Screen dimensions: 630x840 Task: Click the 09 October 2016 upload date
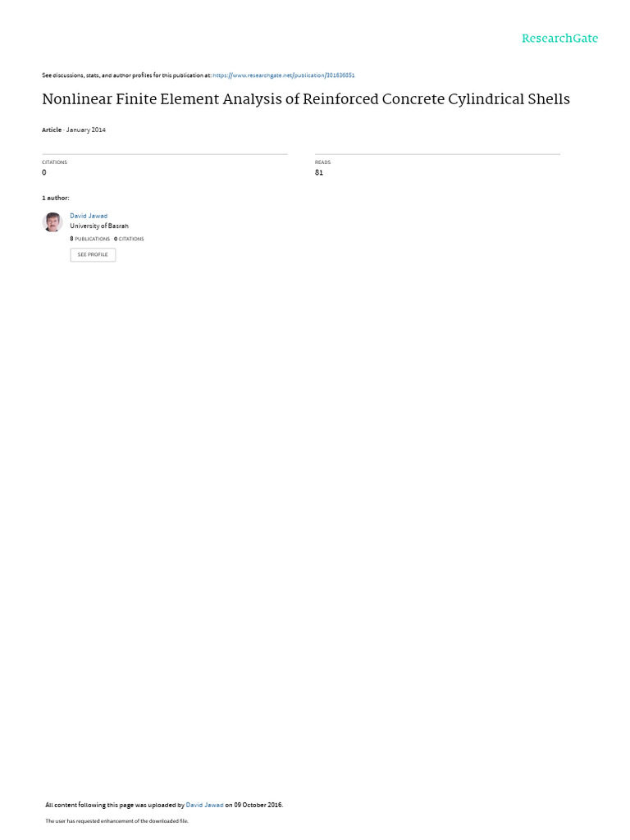[x=258, y=806]
